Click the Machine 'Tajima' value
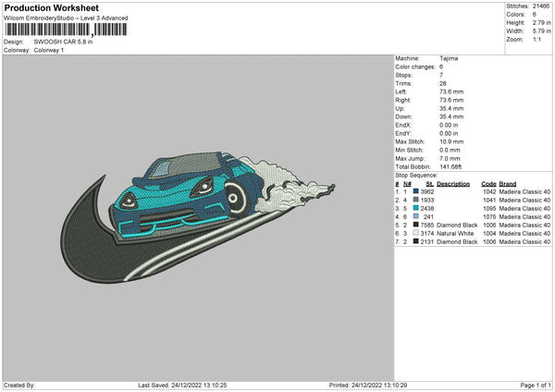Image resolution: width=555 pixels, height=392 pixels. point(449,58)
